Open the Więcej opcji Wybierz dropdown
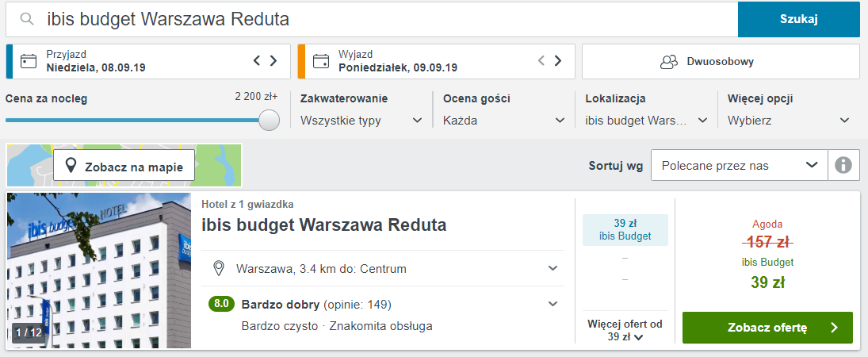Viewport: 868px width, 357px height. [789, 121]
